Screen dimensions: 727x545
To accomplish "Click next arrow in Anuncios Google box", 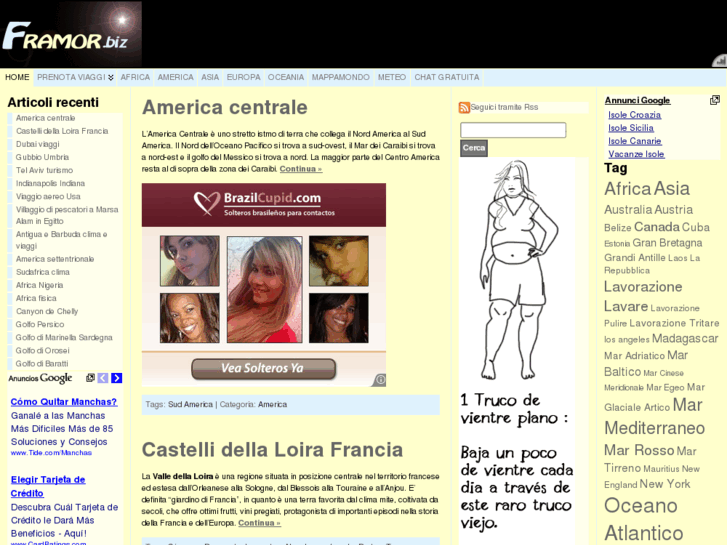I will (x=117, y=378).
